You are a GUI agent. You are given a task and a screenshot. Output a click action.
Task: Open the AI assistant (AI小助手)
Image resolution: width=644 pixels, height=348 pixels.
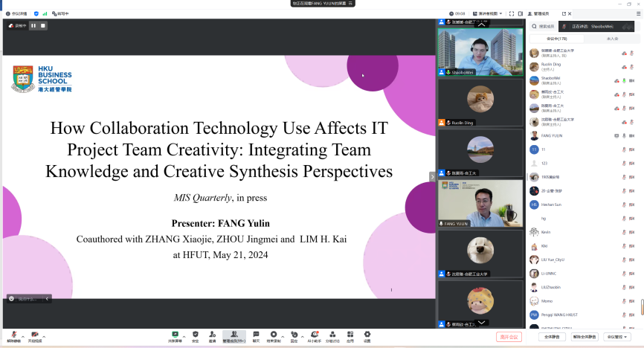tap(314, 336)
